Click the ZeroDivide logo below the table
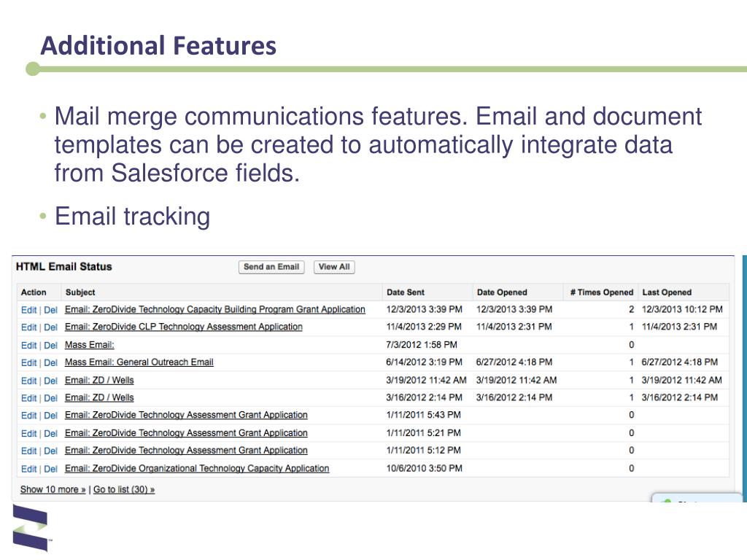This screenshot has height=560, width=747. pos(31,528)
